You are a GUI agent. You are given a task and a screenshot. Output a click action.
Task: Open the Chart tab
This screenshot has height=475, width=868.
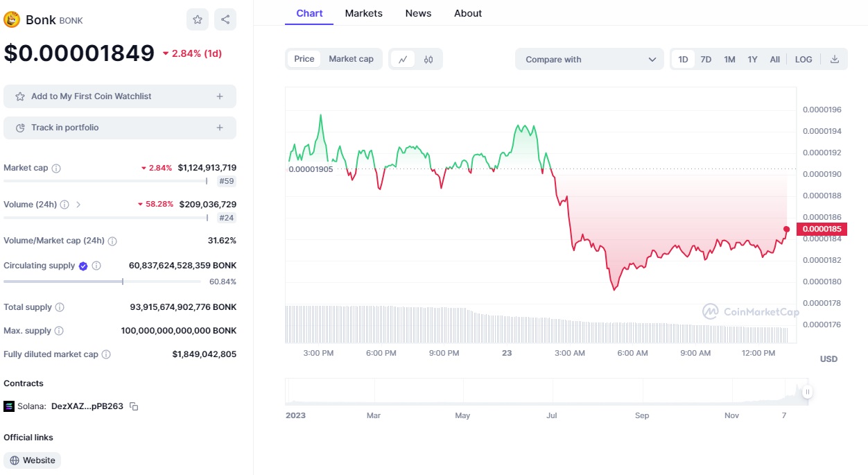[x=309, y=13]
